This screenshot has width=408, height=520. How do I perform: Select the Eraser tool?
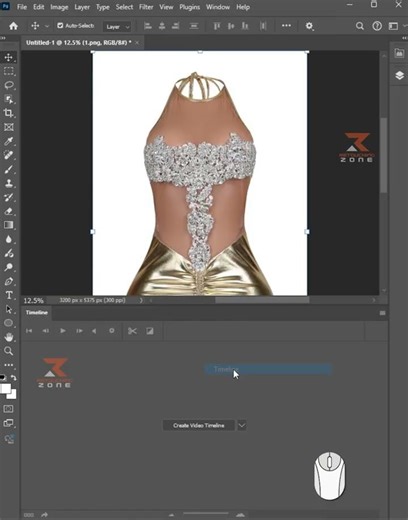tap(9, 211)
